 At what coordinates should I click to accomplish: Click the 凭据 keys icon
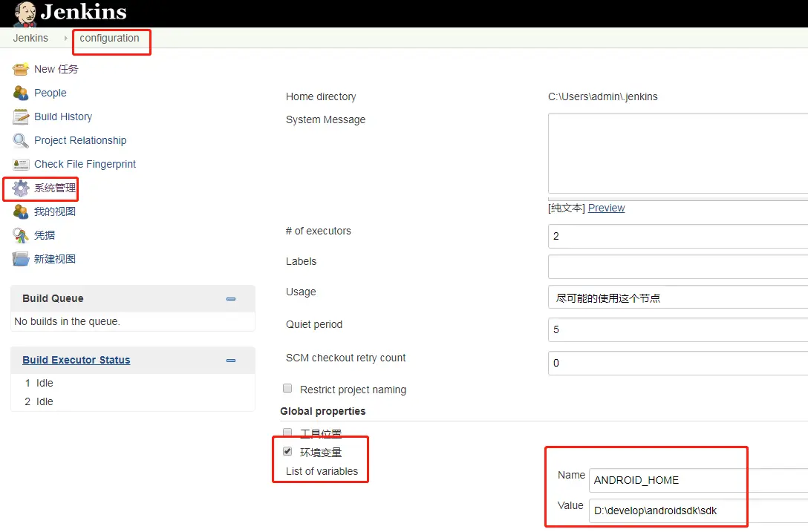[x=21, y=235]
